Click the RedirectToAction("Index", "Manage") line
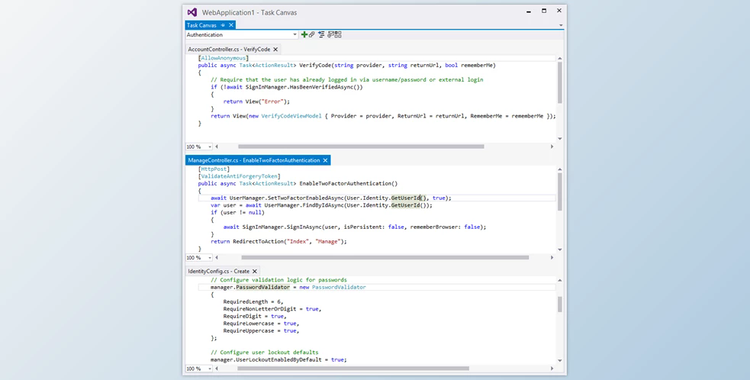This screenshot has width=750, height=380. coord(278,242)
